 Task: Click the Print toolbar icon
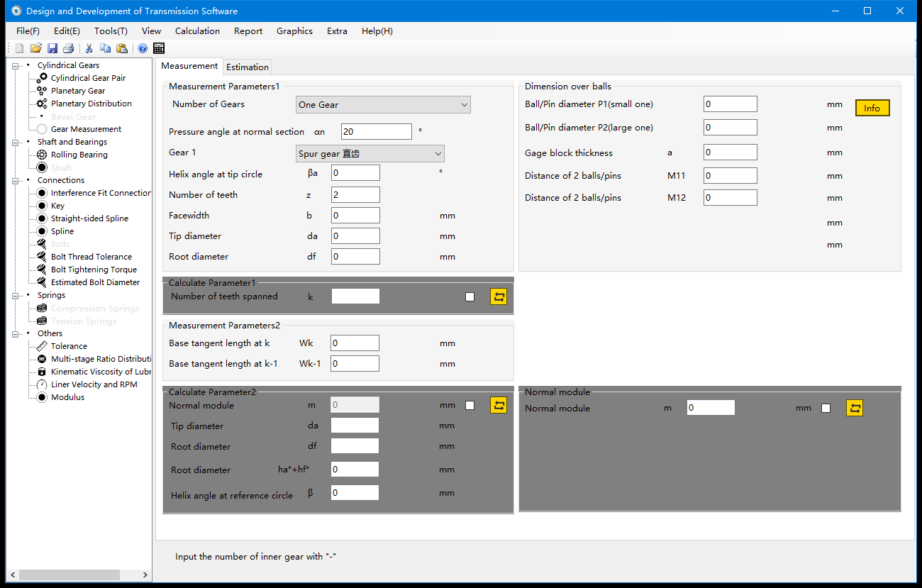[x=69, y=48]
